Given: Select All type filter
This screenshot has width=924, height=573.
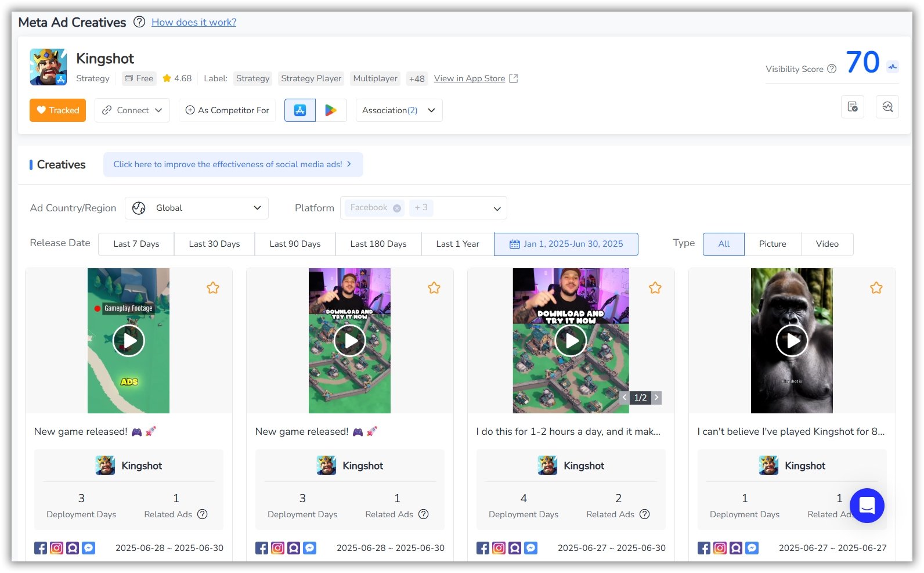Looking at the screenshot, I should 724,244.
